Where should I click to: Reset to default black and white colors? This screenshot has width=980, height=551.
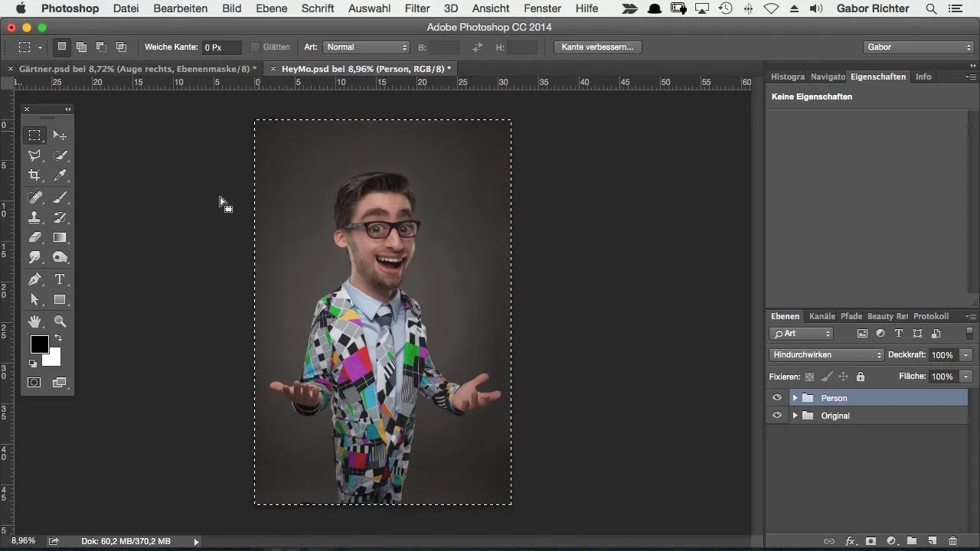point(33,364)
